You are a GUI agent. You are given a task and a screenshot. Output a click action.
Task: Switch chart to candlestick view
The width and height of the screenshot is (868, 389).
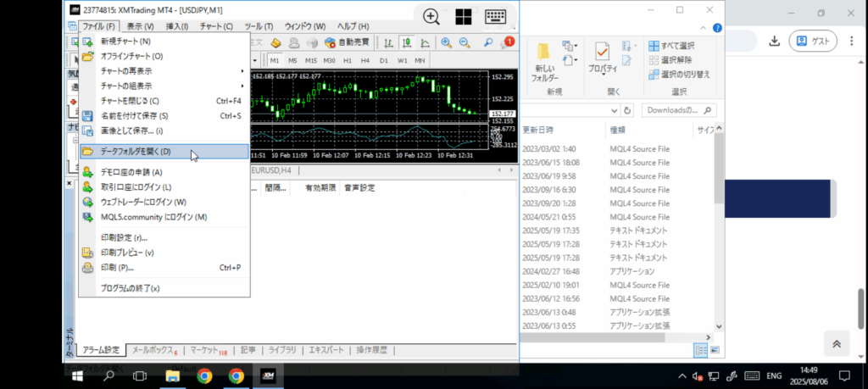407,43
